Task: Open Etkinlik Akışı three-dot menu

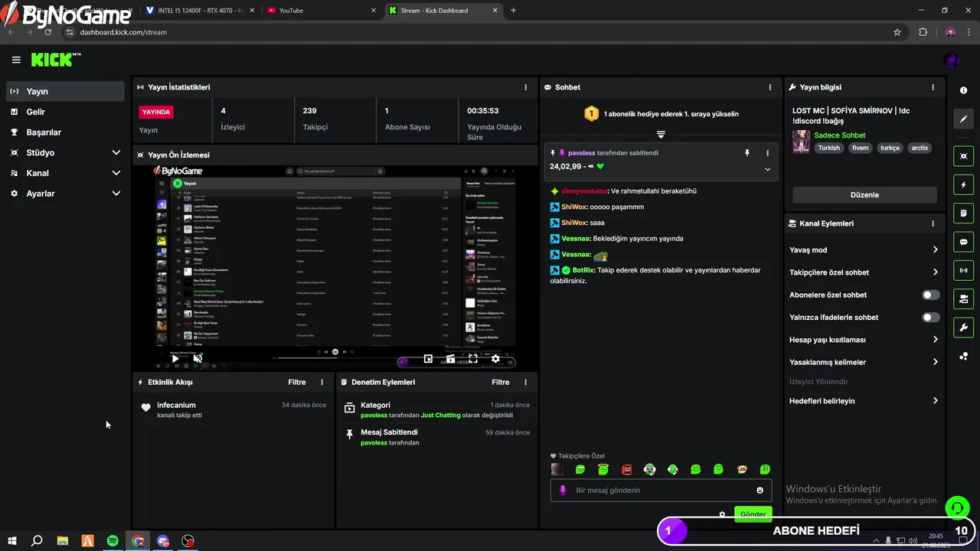Action: tap(322, 382)
